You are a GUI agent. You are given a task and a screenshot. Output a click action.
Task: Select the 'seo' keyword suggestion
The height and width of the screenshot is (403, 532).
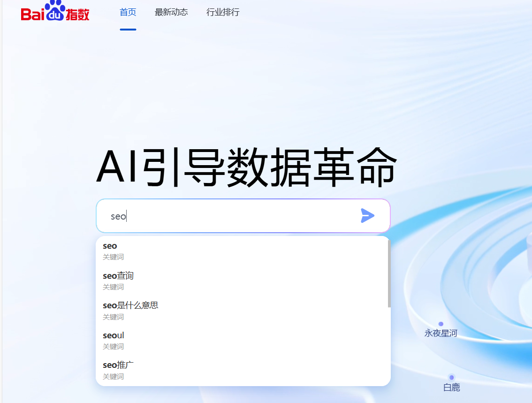pyautogui.click(x=110, y=245)
